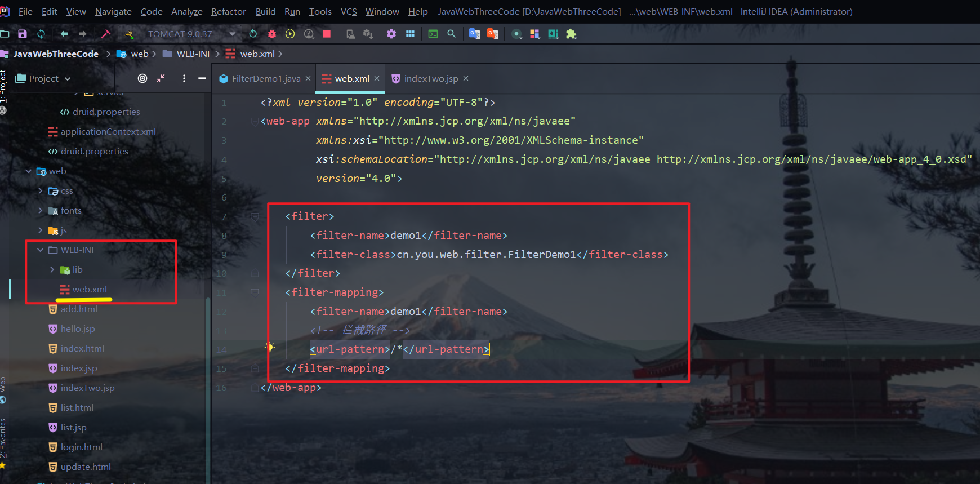Click the red Translate replace icon
This screenshot has width=980, height=484.
coord(493,34)
